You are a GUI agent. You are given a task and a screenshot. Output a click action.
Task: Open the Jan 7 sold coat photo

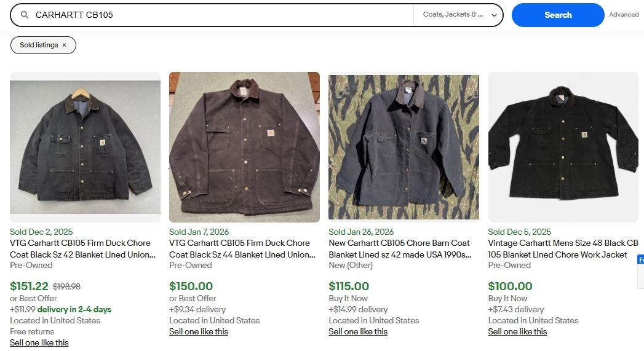[x=244, y=147]
